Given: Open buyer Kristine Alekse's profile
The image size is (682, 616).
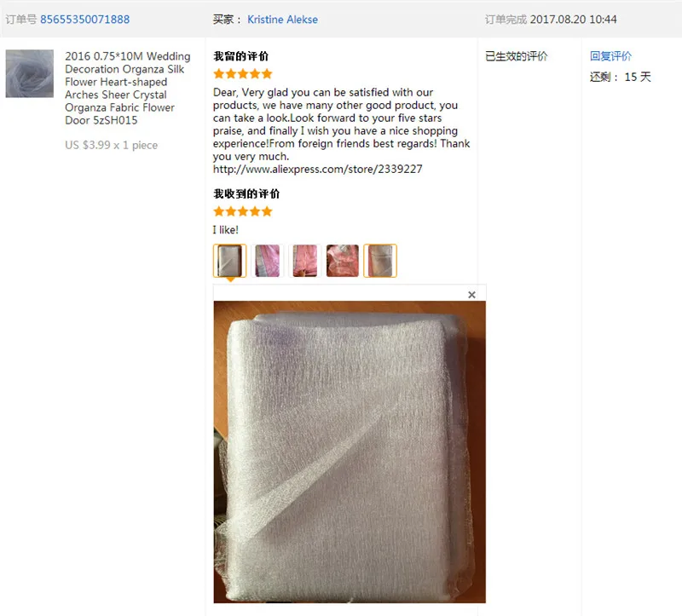Looking at the screenshot, I should pos(282,20).
